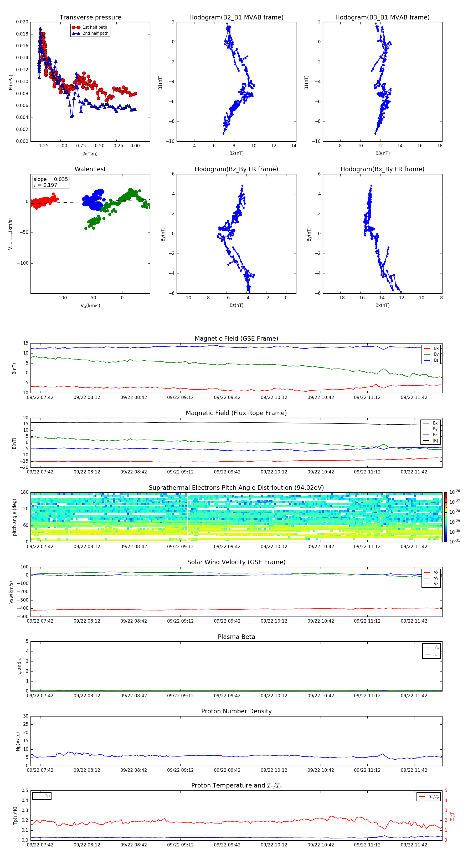Click |B| in the Flux Rope legend

click(431, 441)
